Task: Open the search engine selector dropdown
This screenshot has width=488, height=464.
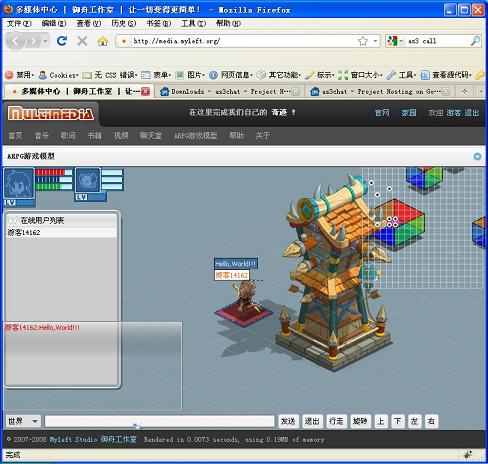Action: click(395, 41)
